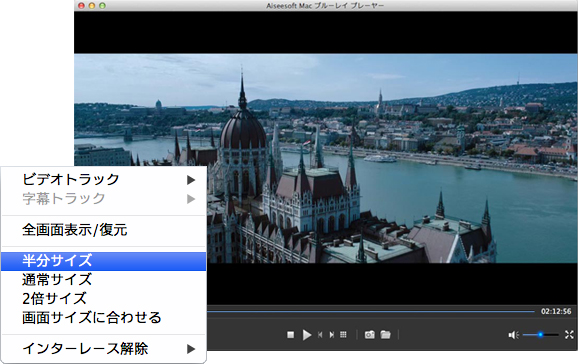Stop playback with the stop button
This screenshot has width=578, height=364.
pyautogui.click(x=290, y=334)
